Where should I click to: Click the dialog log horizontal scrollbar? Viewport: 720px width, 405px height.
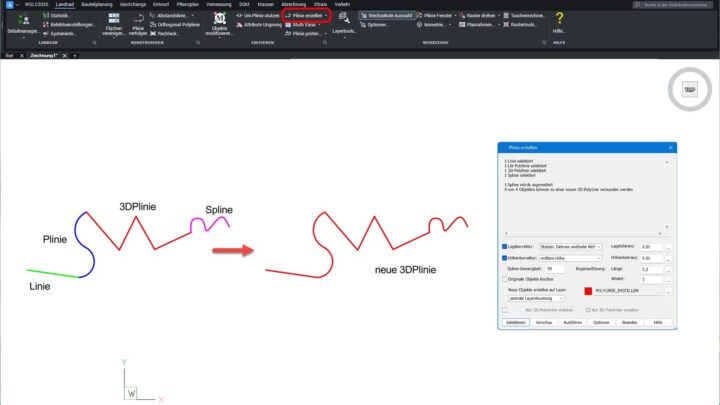[583, 233]
